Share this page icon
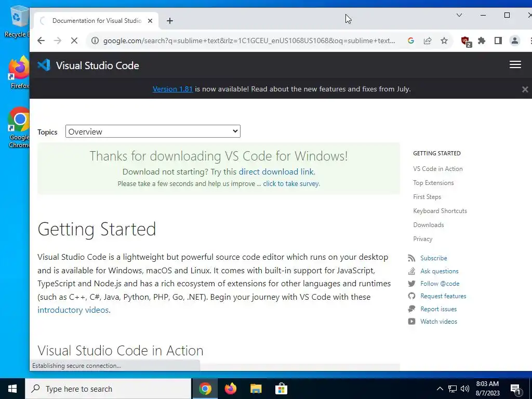 tap(428, 41)
